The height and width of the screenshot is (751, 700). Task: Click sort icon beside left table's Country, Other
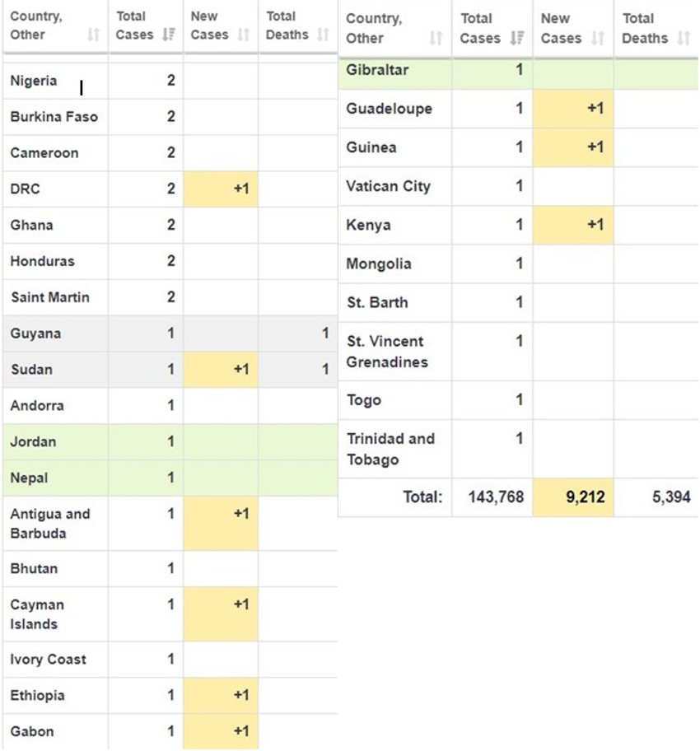93,35
